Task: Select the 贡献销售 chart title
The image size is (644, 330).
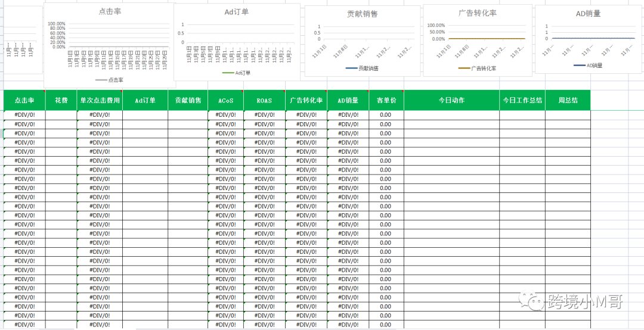Action: coord(362,14)
